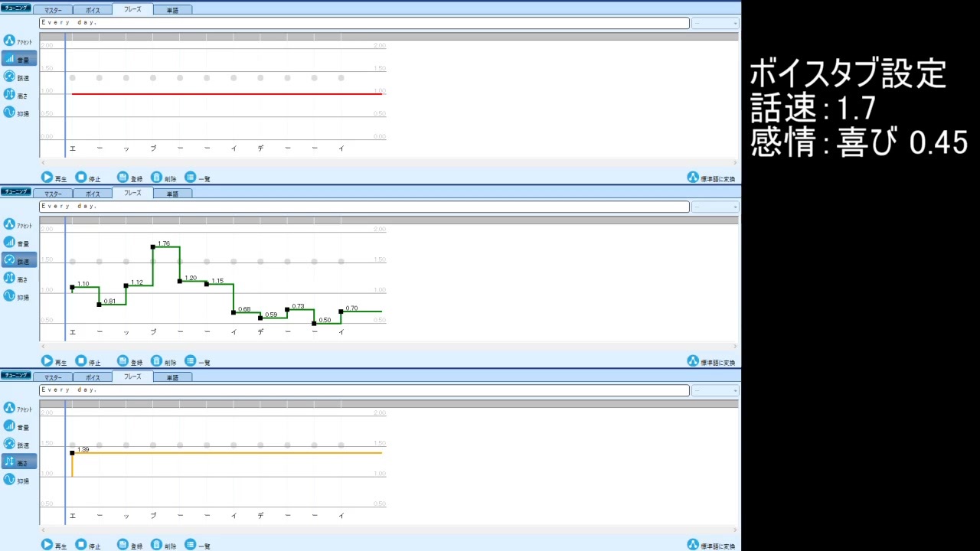The height and width of the screenshot is (551, 980).
Task: Toggle 音量 mode in orange pitch-graph panel
Action: [x=18, y=426]
